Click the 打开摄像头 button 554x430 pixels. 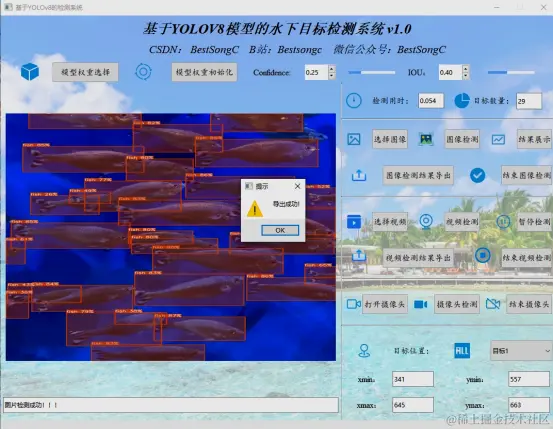pos(385,304)
